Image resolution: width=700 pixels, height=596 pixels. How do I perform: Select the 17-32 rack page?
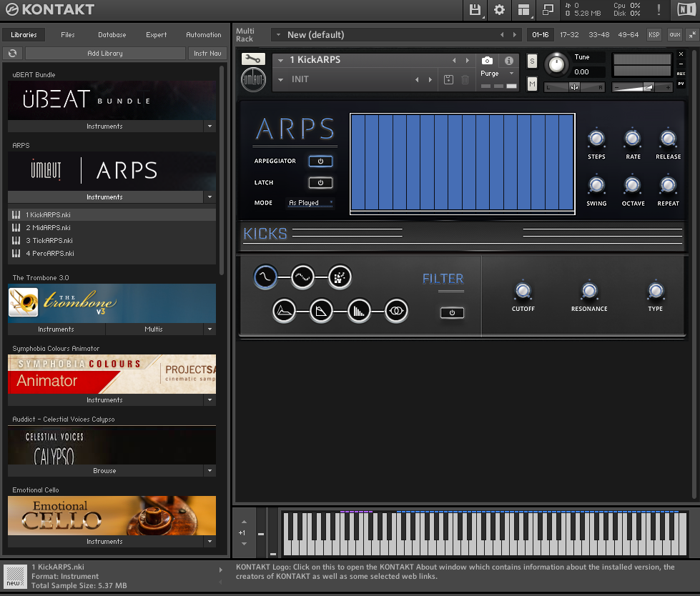569,34
